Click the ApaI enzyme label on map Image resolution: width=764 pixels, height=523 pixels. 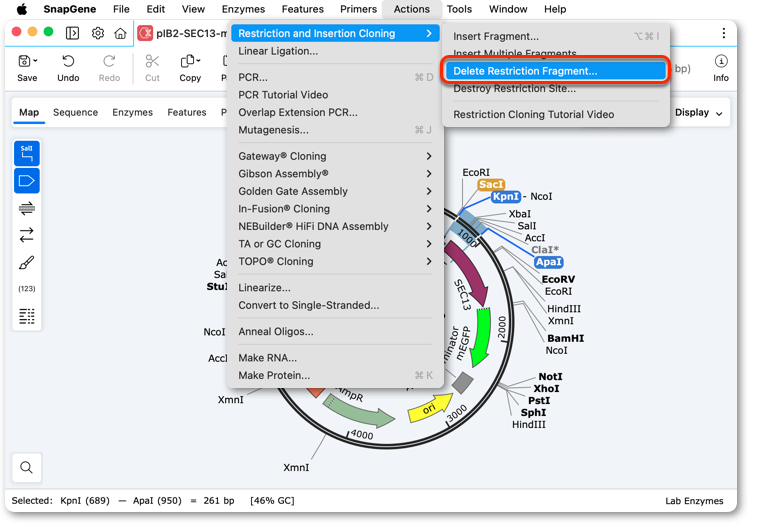pyautogui.click(x=549, y=262)
